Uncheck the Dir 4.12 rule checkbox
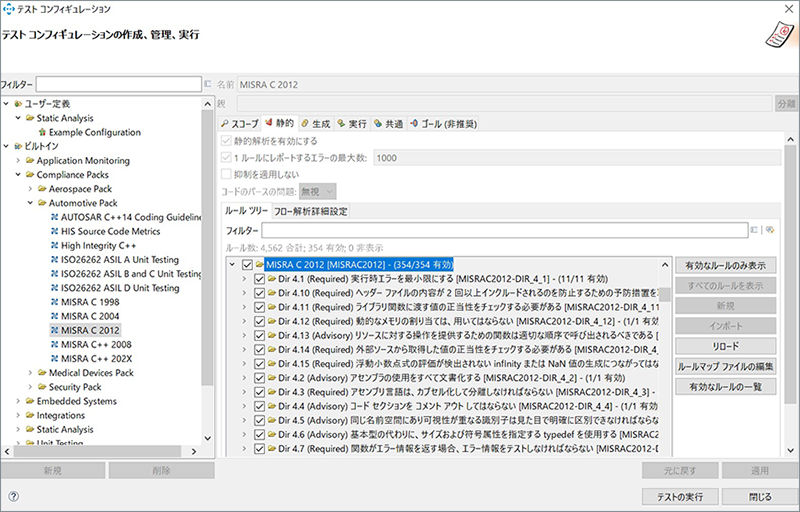The image size is (800, 512). click(x=259, y=322)
